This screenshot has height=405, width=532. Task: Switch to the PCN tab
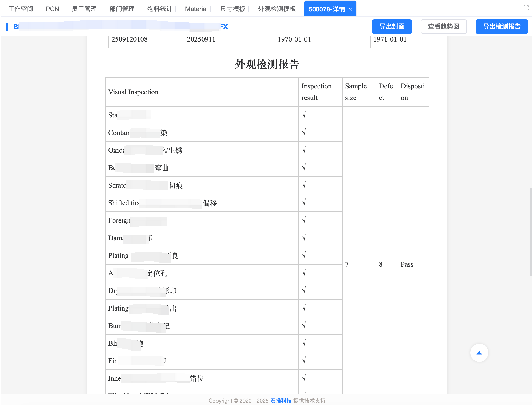(x=52, y=9)
